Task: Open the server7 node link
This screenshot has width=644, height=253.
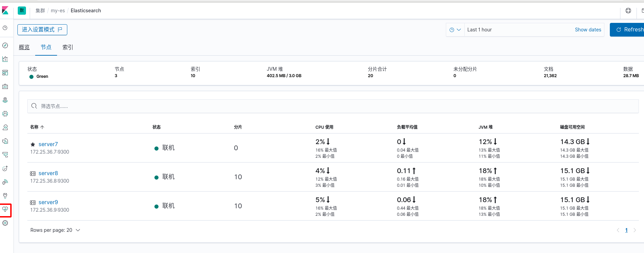Action: click(48, 144)
